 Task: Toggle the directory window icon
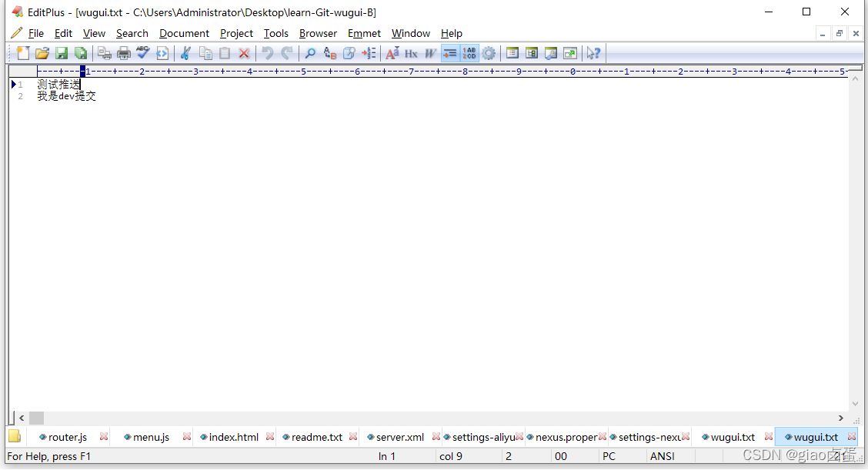coord(512,53)
